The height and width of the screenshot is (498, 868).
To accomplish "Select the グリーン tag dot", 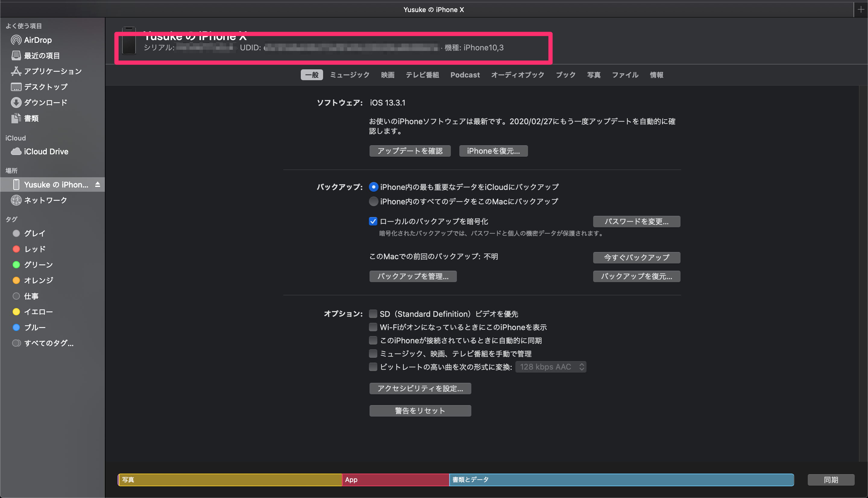I will tap(16, 265).
